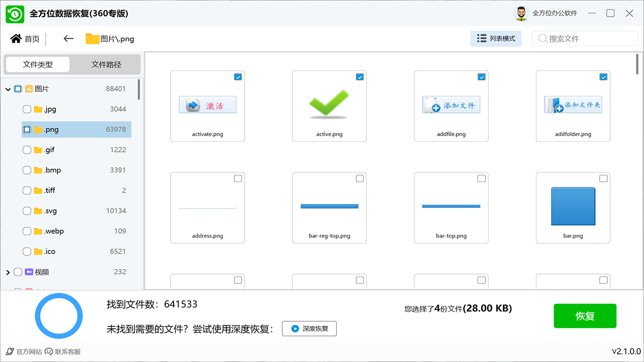Select the bar.png file checkbox

pos(603,178)
